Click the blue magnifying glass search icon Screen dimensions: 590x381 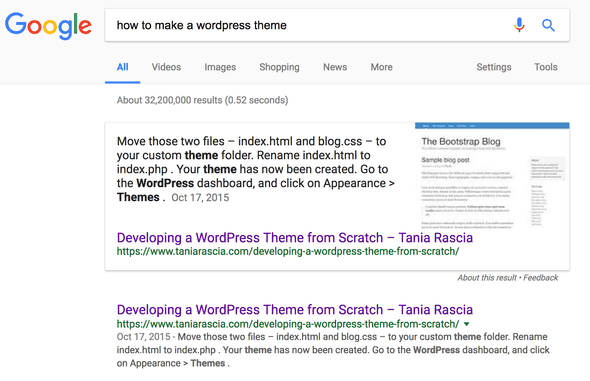pyautogui.click(x=548, y=26)
